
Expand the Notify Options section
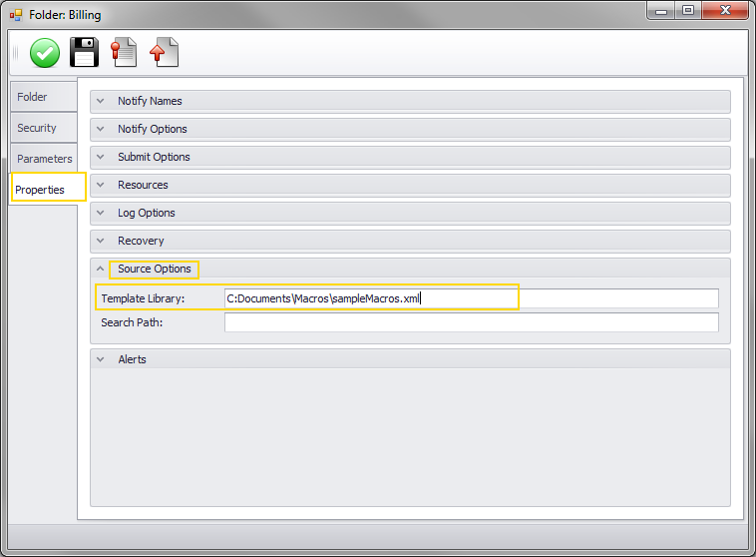point(410,130)
